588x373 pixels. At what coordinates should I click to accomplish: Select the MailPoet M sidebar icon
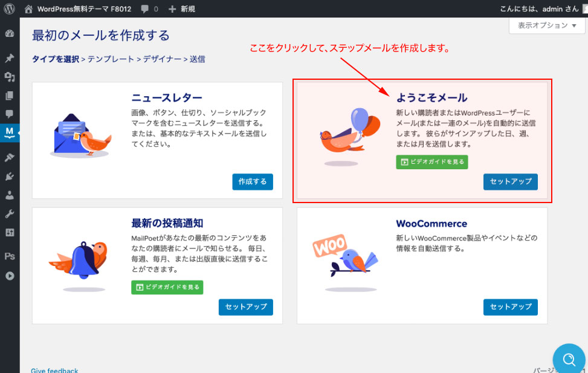pyautogui.click(x=10, y=133)
